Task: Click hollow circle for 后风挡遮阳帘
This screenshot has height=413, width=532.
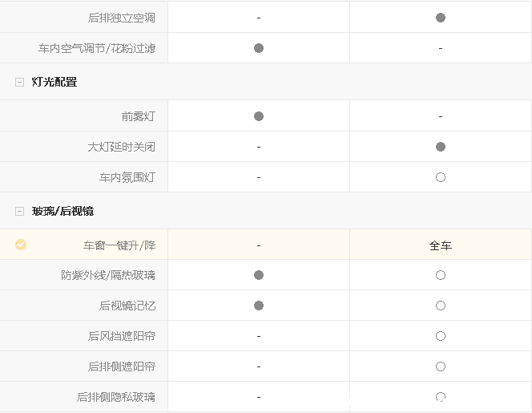Action: point(441,336)
